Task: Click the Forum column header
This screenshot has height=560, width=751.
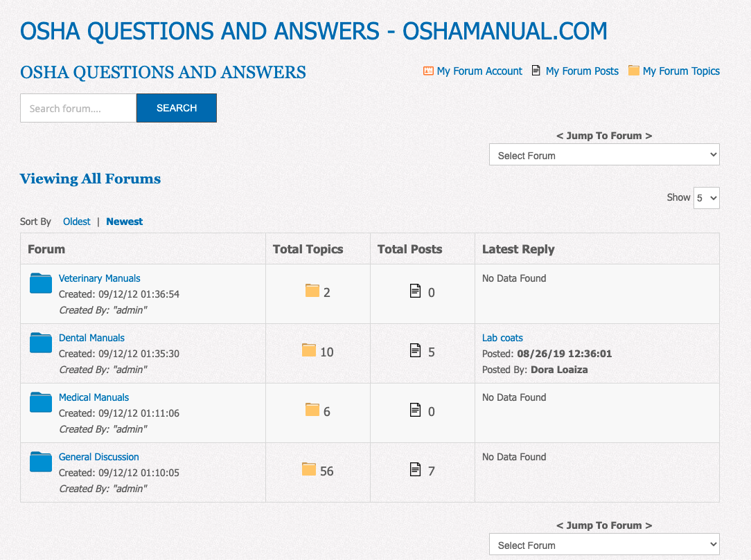Action: click(46, 249)
